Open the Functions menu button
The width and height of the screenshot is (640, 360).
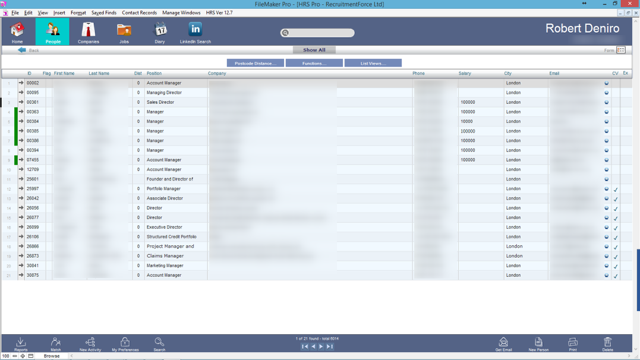coord(314,63)
